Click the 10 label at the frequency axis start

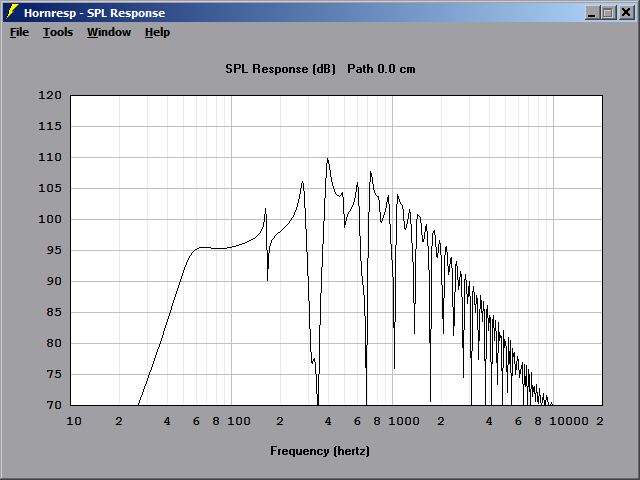(74, 421)
